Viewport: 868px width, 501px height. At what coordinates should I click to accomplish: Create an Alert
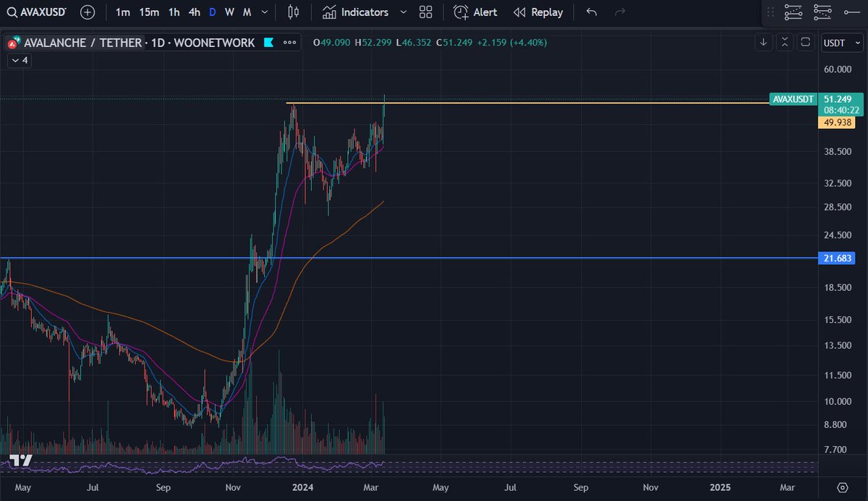475,12
